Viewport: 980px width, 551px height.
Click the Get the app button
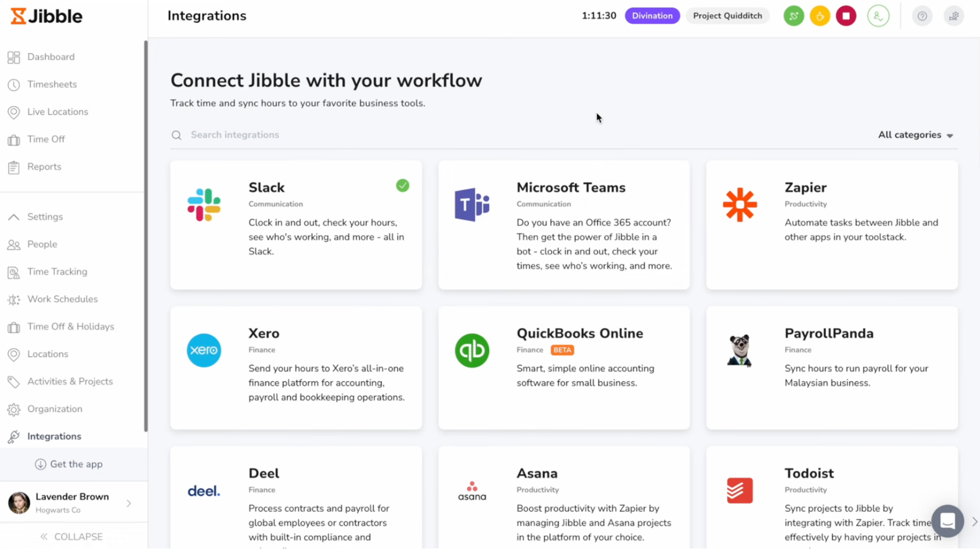pos(69,464)
